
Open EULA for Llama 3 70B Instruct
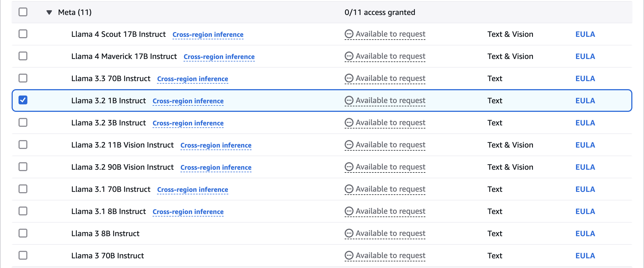pos(585,256)
